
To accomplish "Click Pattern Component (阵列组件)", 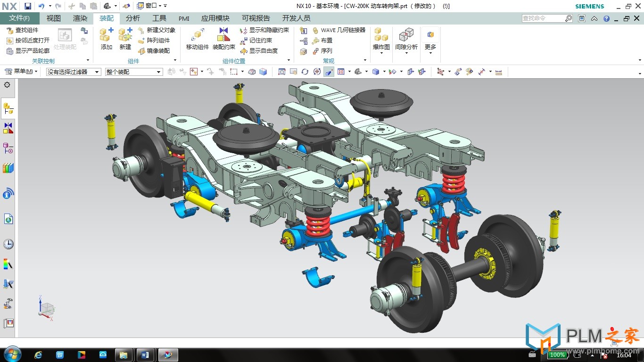I will 154,41.
